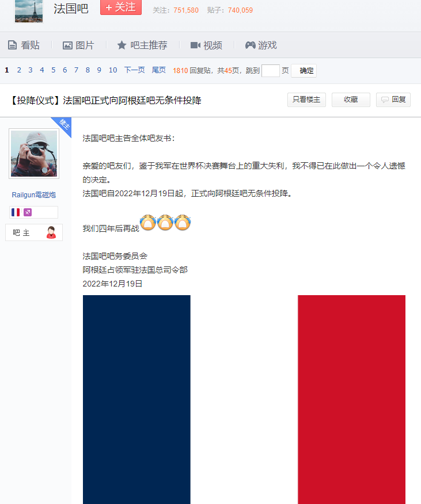Click the 下一页 next page link

(x=135, y=70)
